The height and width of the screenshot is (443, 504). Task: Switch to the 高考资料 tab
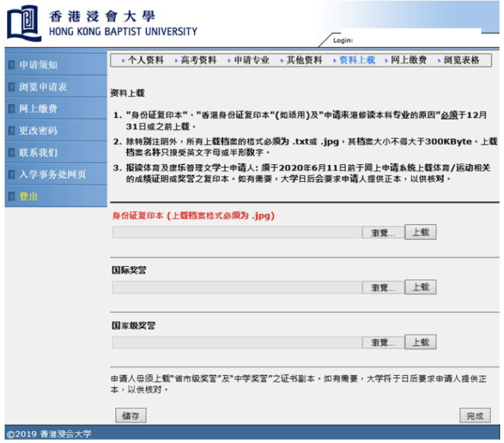tap(198, 60)
